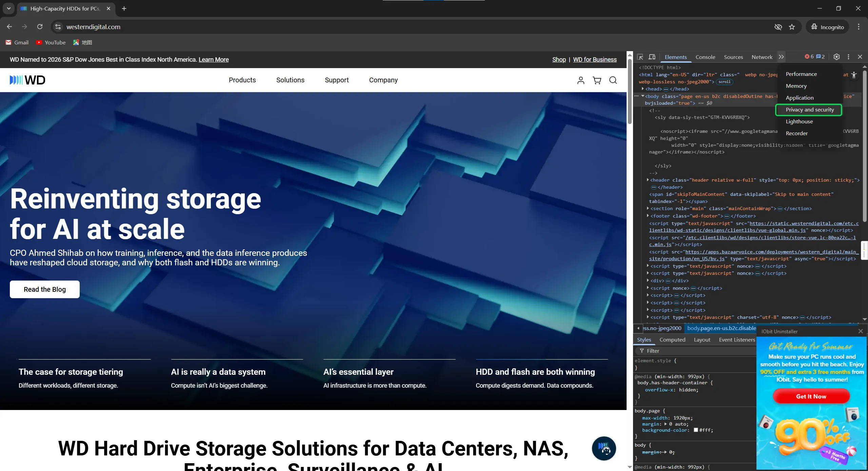Open the Products navigation menu

pos(242,80)
